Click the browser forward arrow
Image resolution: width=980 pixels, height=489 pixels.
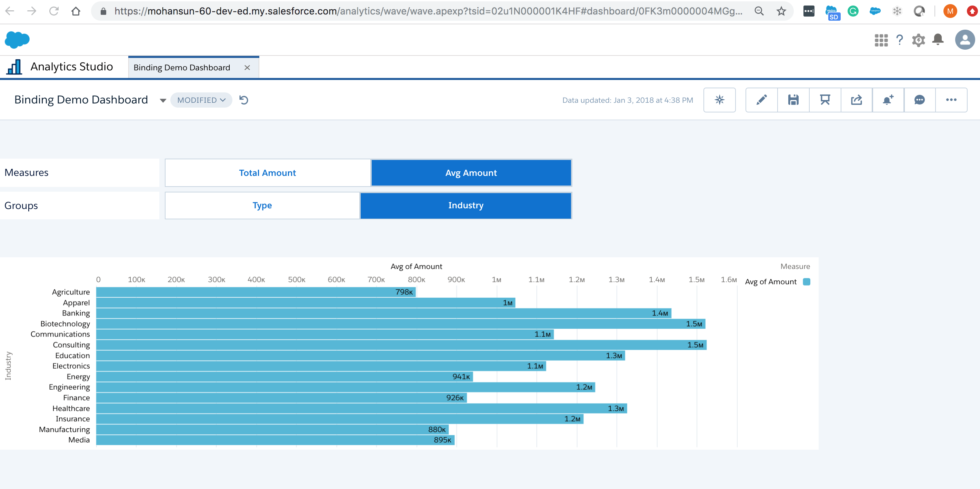[x=32, y=11]
